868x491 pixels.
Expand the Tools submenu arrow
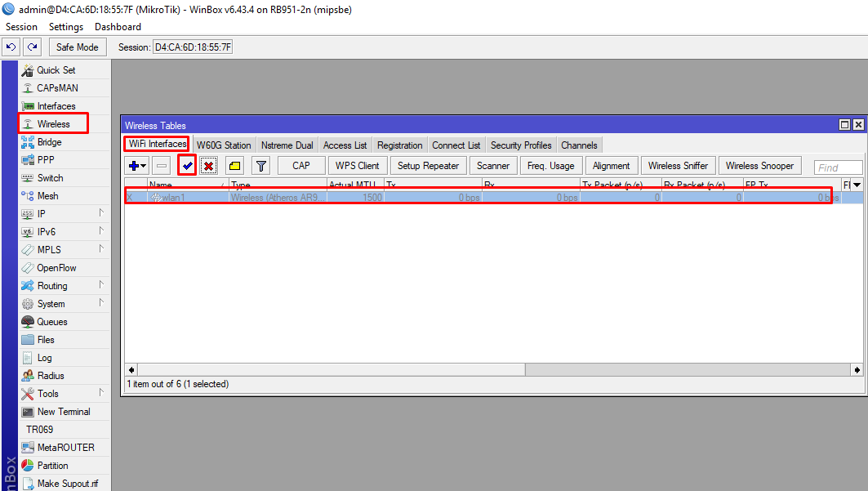coord(101,393)
